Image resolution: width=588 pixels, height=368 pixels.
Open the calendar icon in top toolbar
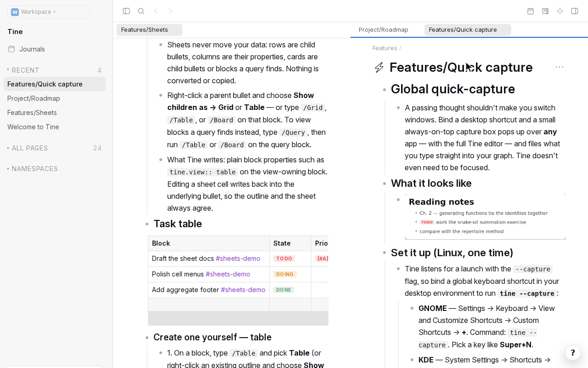tap(531, 11)
